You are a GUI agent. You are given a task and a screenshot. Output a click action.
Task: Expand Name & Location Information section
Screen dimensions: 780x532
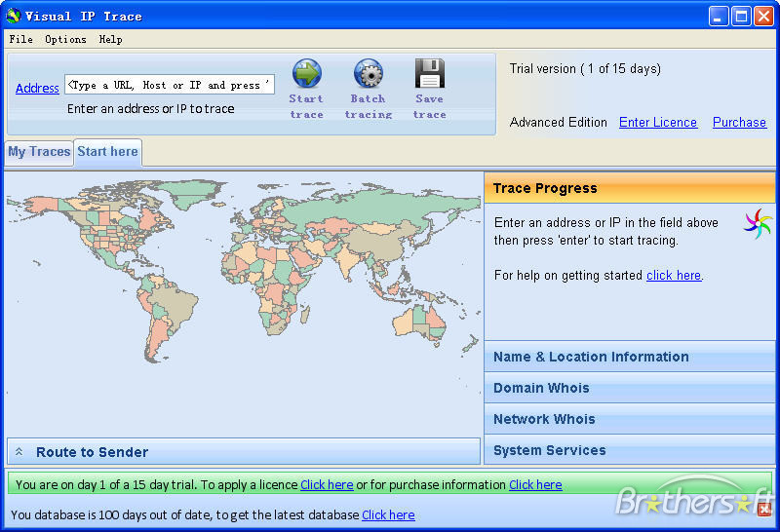(629, 357)
